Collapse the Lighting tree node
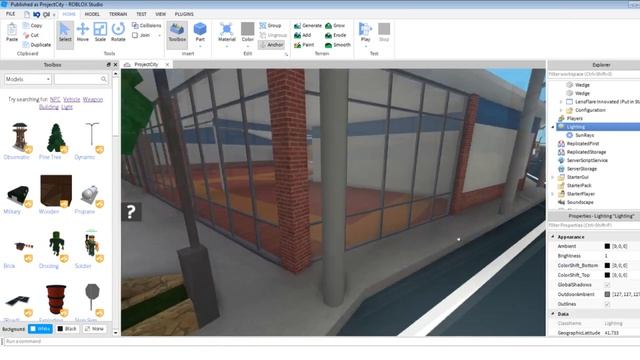Screen dimensions: 640x360 coord(553,127)
